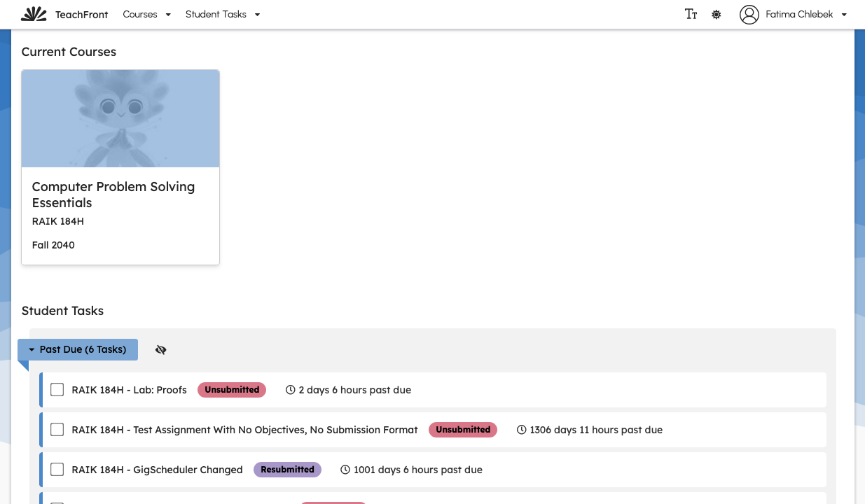Click the Student Tasks section heading
This screenshot has width=865, height=504.
(62, 311)
